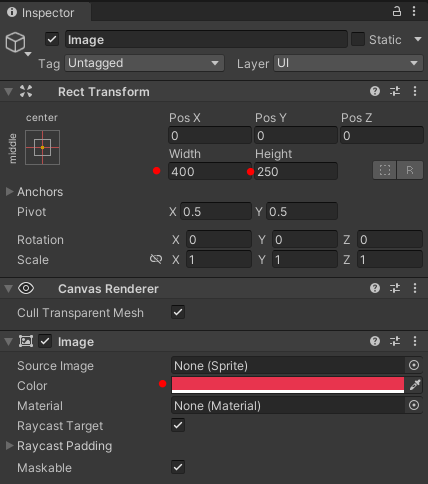
Task: Click the Pos X field
Action: [210, 135]
